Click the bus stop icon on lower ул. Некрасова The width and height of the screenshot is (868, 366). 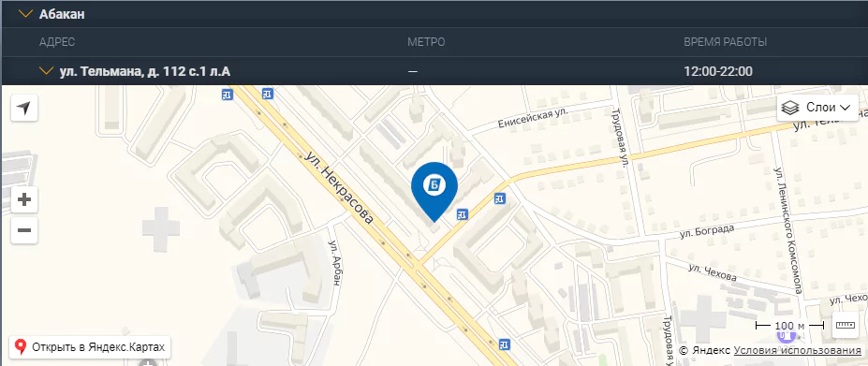click(504, 344)
